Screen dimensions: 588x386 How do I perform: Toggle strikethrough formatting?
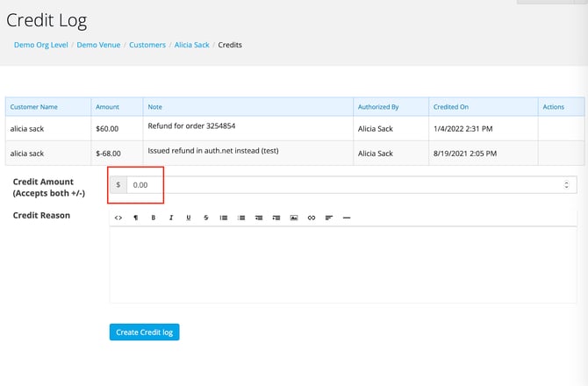coord(205,218)
